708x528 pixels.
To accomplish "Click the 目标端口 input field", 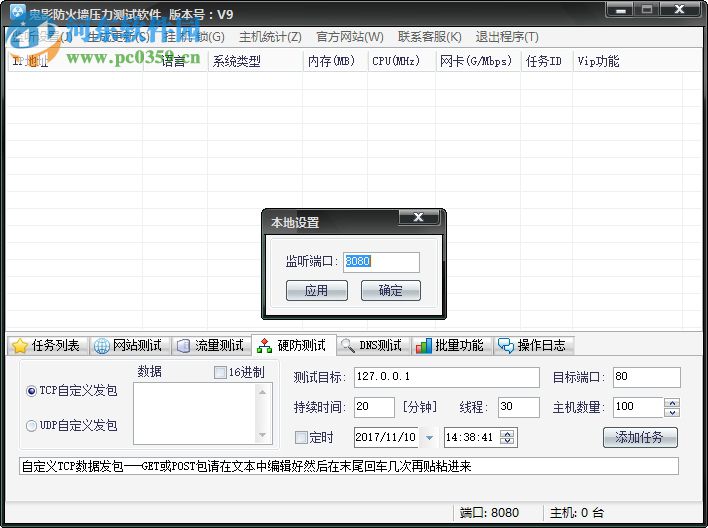I will click(x=647, y=377).
